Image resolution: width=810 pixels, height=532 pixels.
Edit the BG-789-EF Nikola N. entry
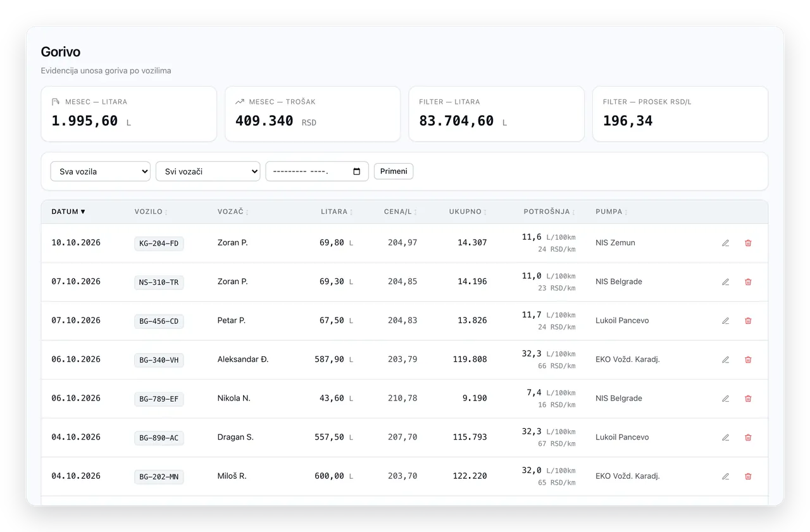click(x=726, y=399)
